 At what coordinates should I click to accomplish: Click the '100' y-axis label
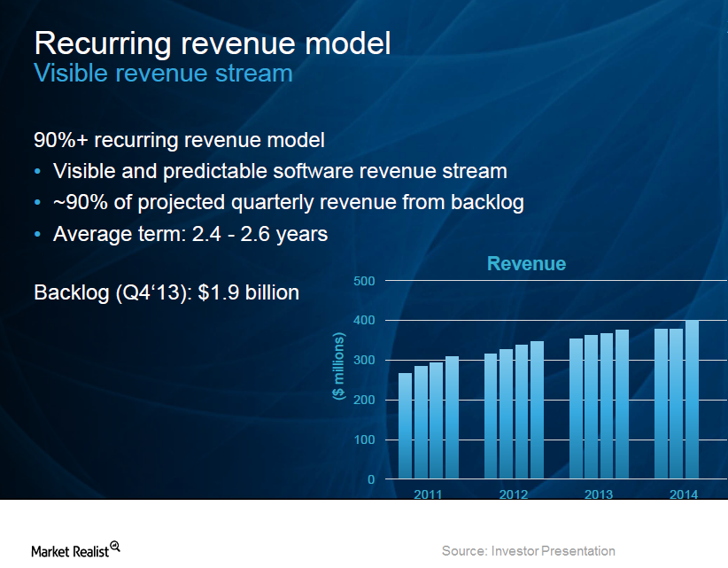tap(364, 440)
